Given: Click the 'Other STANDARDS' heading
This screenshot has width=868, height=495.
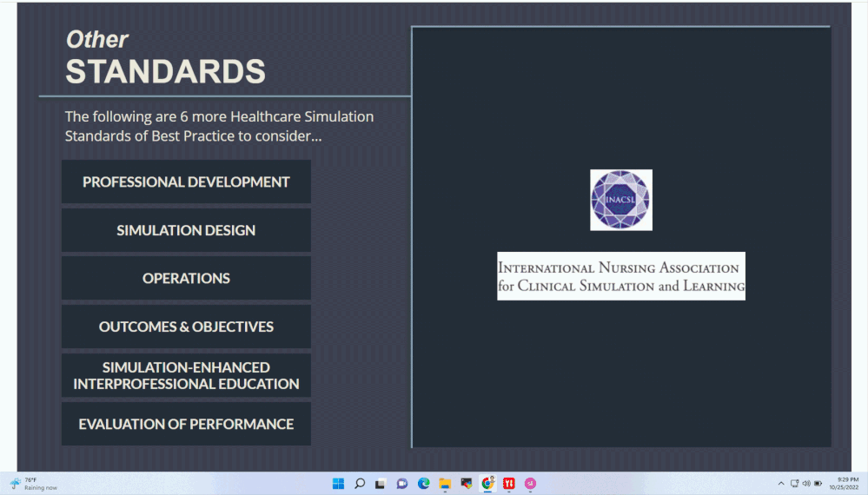Looking at the screenshot, I should [x=165, y=57].
